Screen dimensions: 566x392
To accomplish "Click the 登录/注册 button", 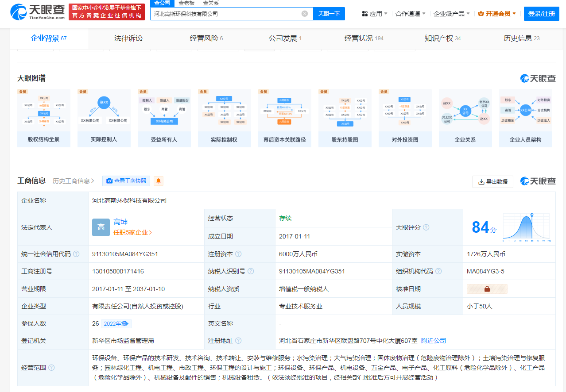I will point(541,14).
